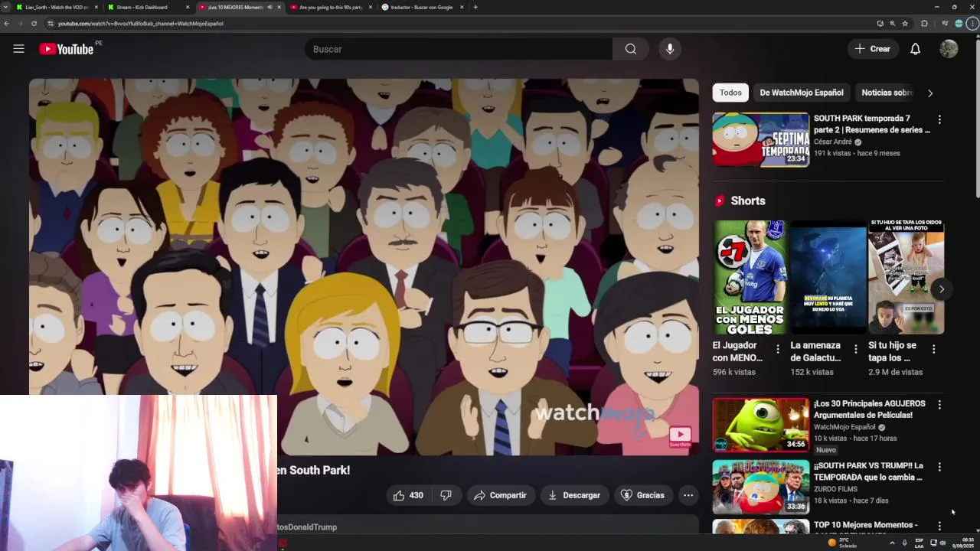This screenshot has width=980, height=551.
Task: Click the Gracias button
Action: click(x=642, y=495)
